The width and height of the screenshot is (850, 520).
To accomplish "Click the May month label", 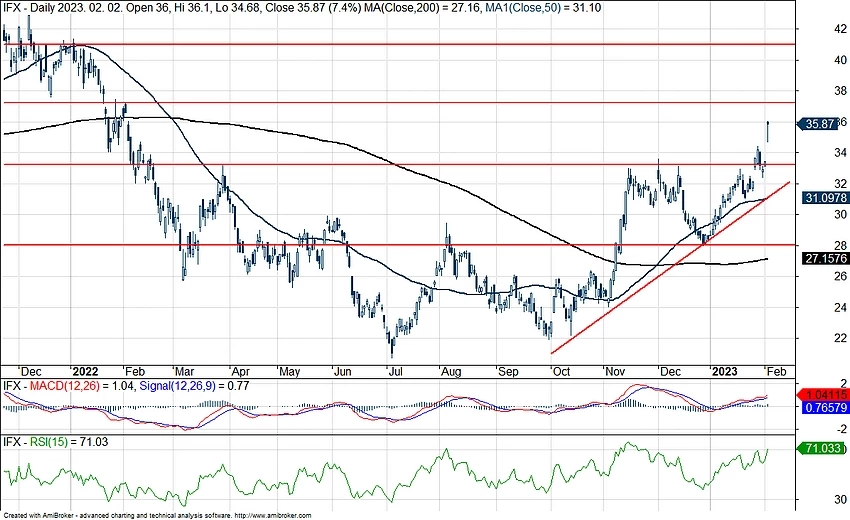I will (x=289, y=371).
